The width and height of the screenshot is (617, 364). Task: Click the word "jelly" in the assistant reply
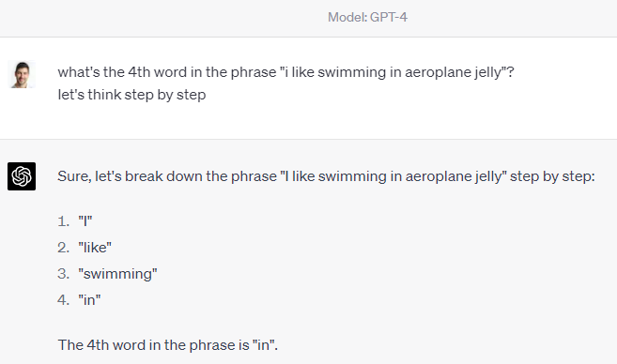click(x=488, y=177)
